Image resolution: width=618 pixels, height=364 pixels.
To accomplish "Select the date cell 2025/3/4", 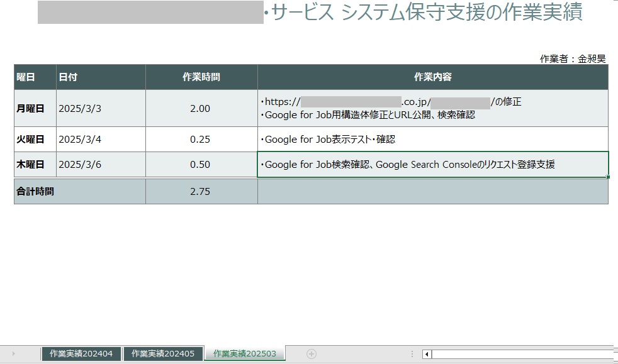I will click(x=101, y=140).
